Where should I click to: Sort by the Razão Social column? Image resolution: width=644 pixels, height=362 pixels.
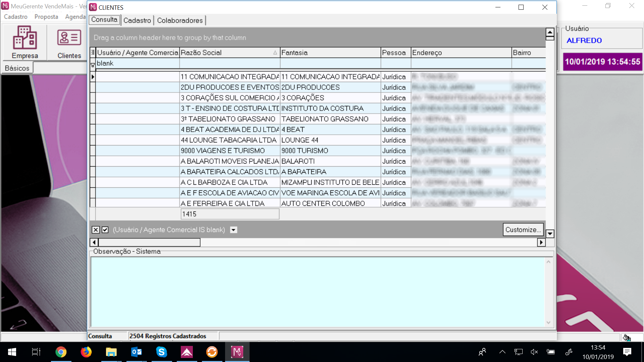[x=230, y=53]
